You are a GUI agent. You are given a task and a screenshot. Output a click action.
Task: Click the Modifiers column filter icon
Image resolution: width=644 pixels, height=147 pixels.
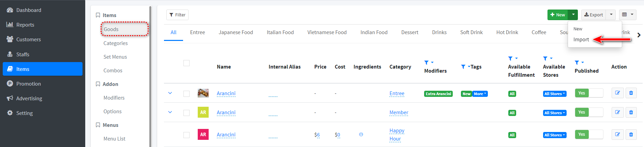coord(429,63)
